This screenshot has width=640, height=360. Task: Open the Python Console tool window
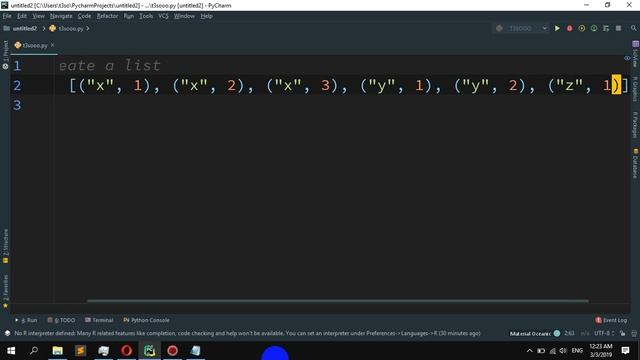coord(146,320)
